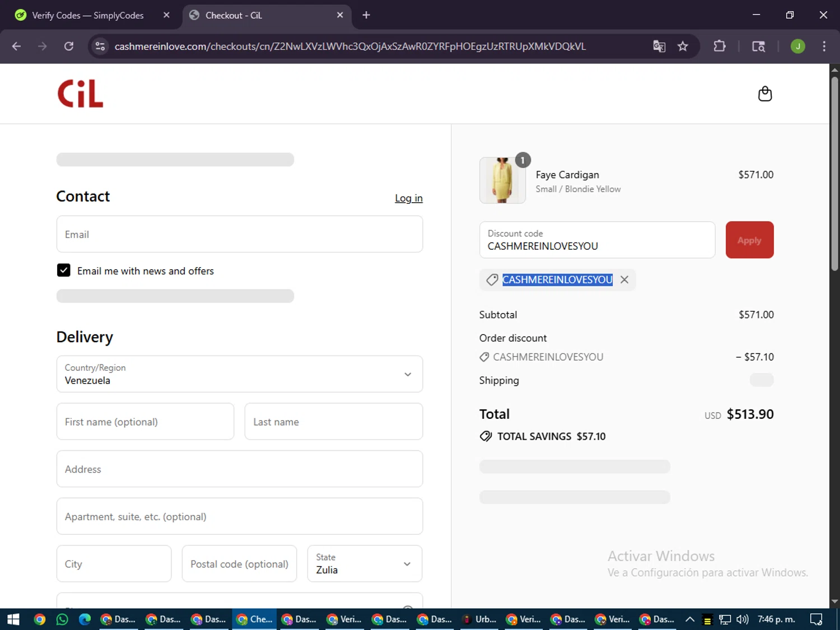Click the page vertical scrollbar
Screen dimensions: 840x630
click(x=834, y=174)
